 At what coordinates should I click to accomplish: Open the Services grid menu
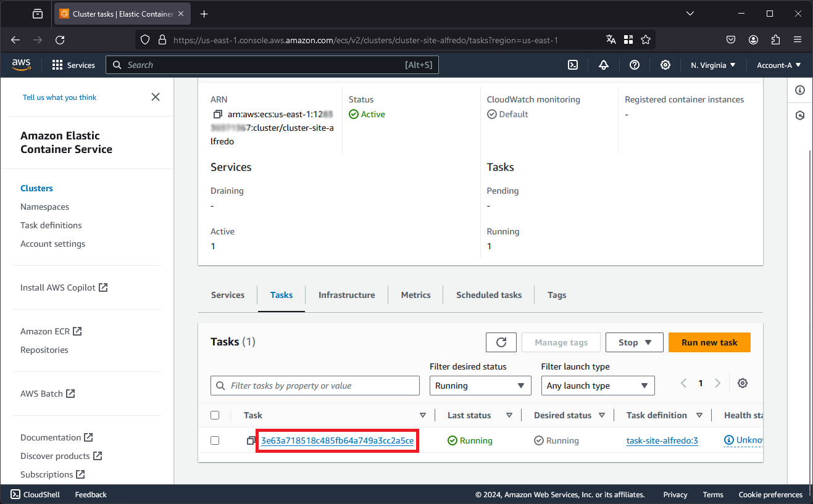coord(73,65)
